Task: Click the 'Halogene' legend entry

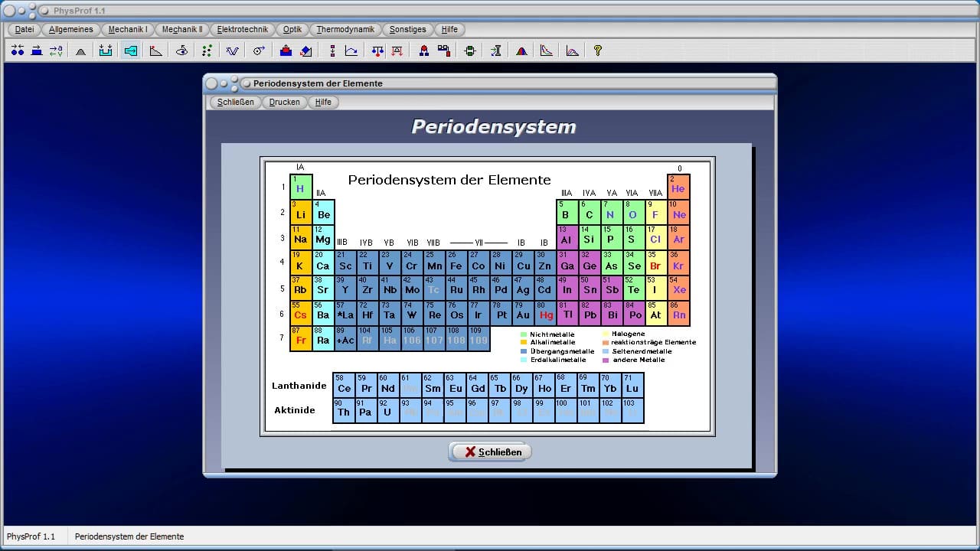Action: coord(623,334)
